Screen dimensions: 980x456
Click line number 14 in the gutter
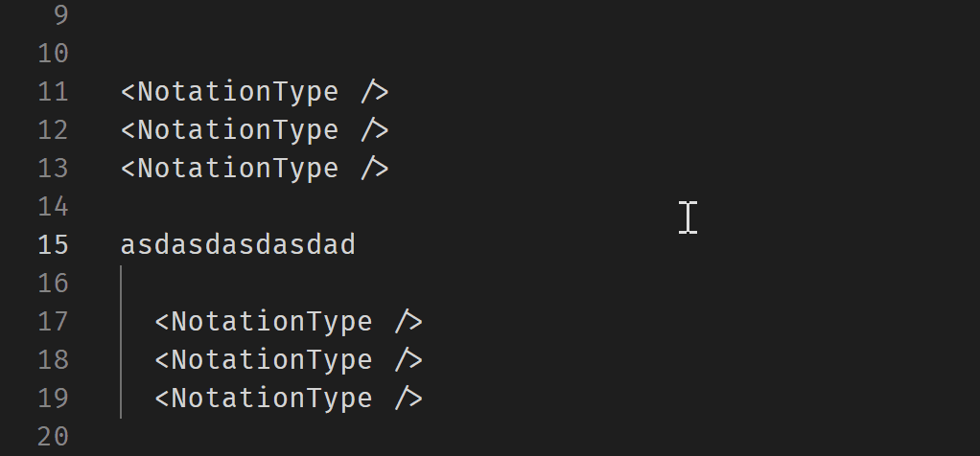click(53, 207)
